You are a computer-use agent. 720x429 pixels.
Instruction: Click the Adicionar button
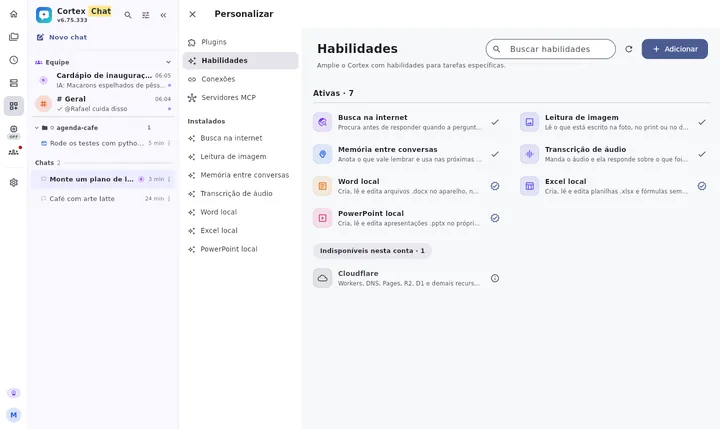coord(675,49)
